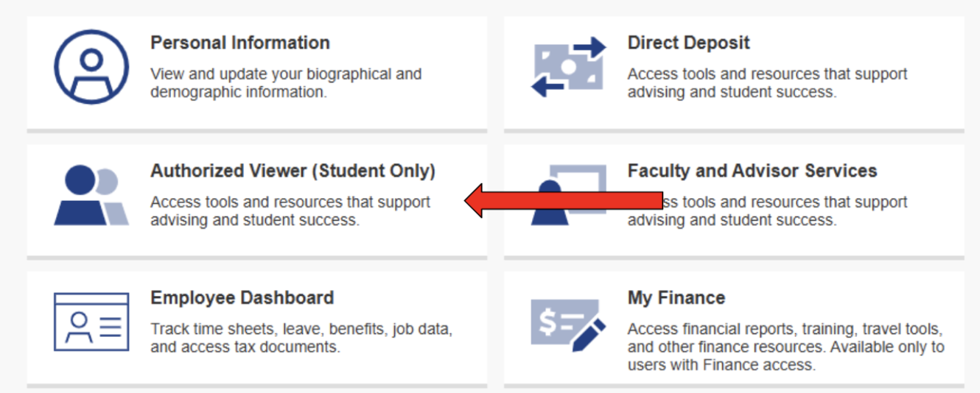The height and width of the screenshot is (393, 980).
Task: Open the Personal Information heading
Action: point(240,43)
